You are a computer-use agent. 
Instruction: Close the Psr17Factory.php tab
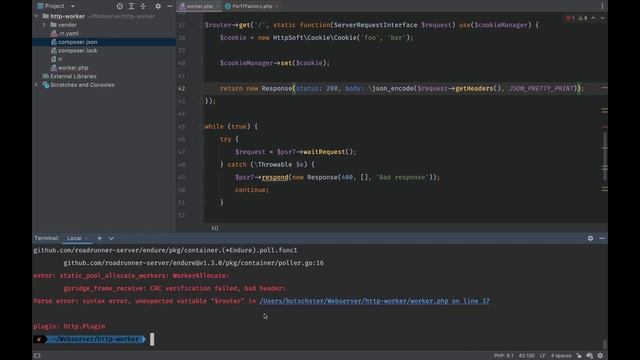(277, 6)
